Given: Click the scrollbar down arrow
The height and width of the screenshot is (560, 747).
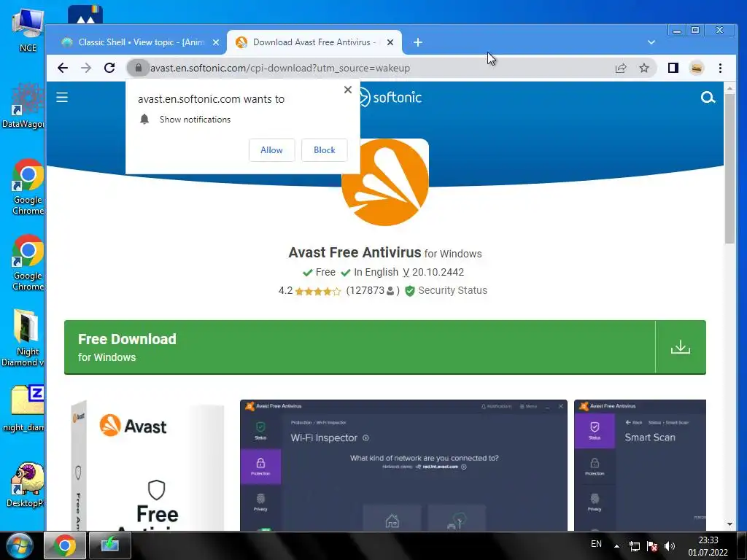Looking at the screenshot, I should (x=729, y=524).
